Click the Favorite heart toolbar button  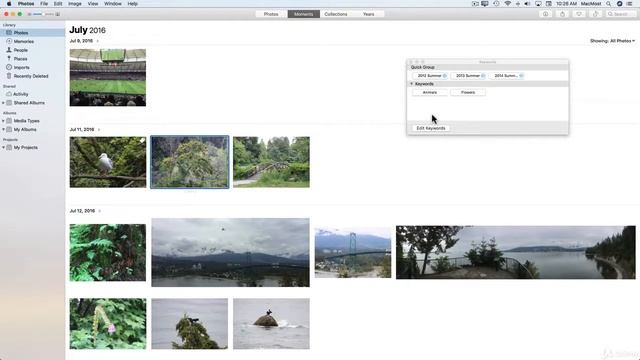(x=579, y=14)
